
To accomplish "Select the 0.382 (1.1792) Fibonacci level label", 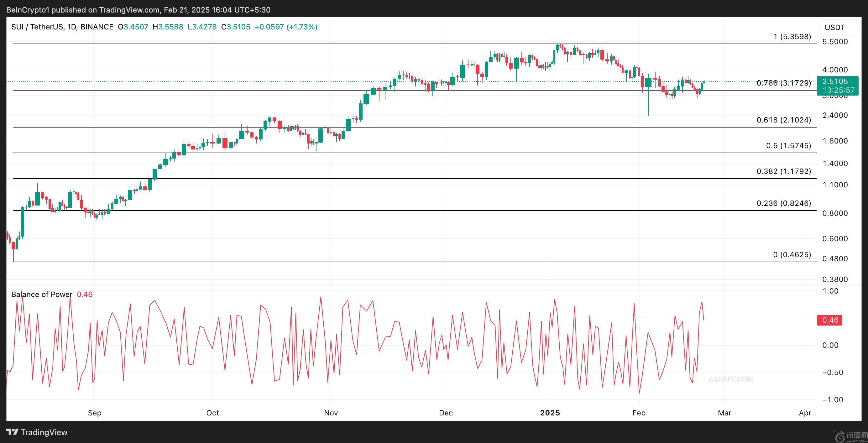I will (x=783, y=171).
